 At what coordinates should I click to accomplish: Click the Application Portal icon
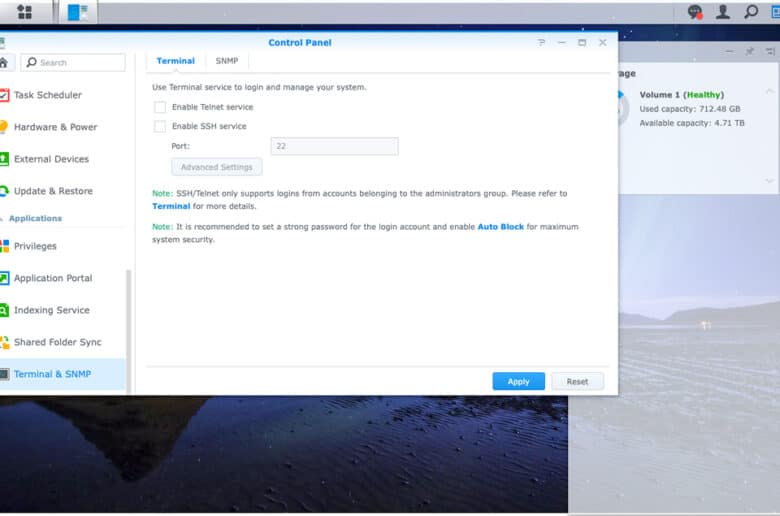[x=4, y=278]
